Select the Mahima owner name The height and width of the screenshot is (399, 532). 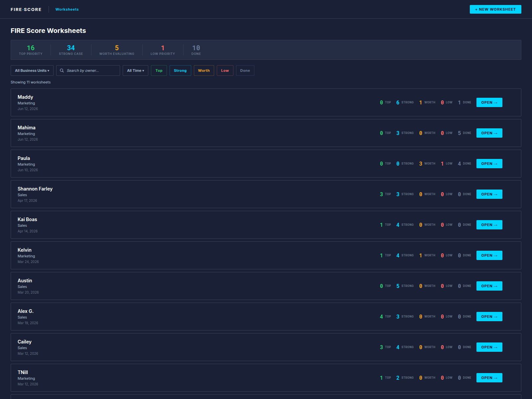[27, 128]
